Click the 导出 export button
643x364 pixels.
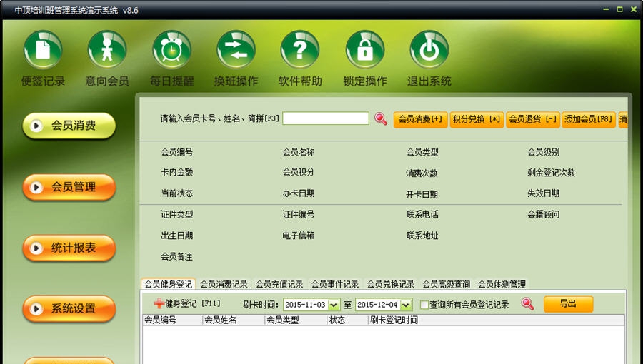[569, 304]
